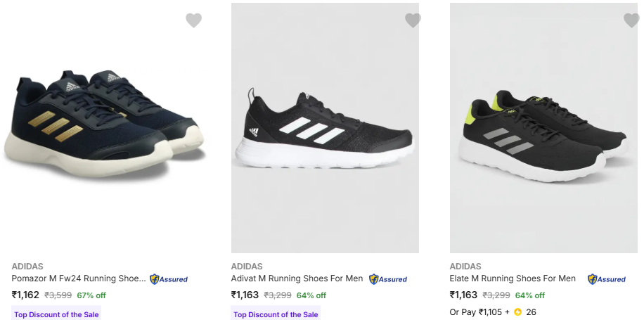Click Top Discount of the Sale under Adivat
644x320 pixels.
tap(276, 314)
